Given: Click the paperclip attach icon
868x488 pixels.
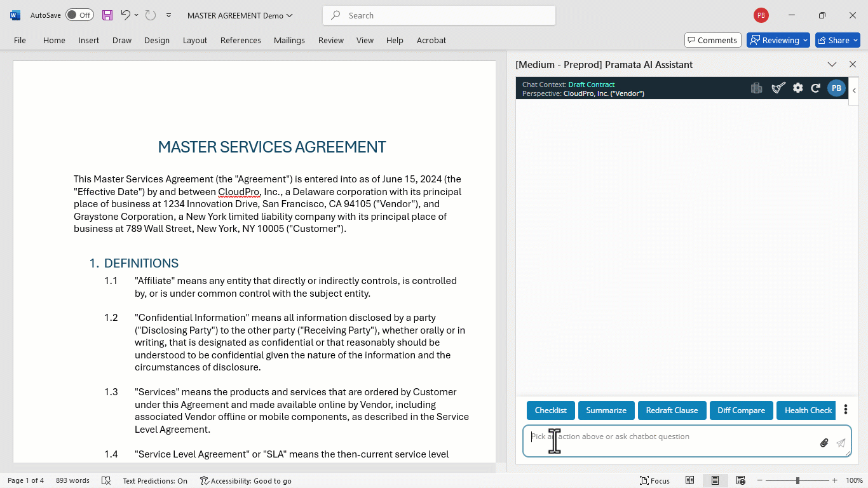Looking at the screenshot, I should (x=824, y=443).
